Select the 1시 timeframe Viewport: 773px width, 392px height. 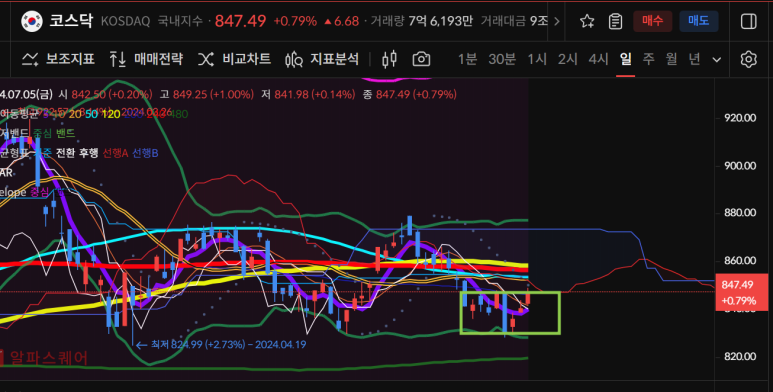pyautogui.click(x=537, y=59)
